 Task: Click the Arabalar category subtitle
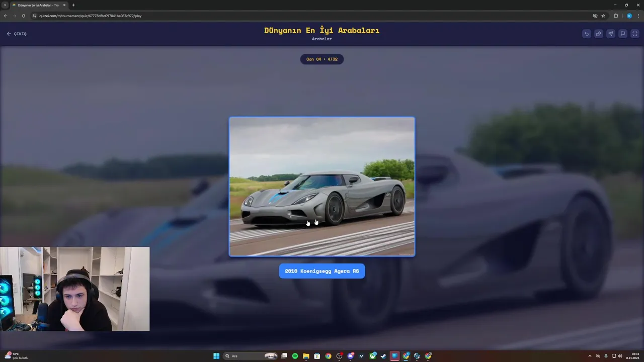coord(322,39)
